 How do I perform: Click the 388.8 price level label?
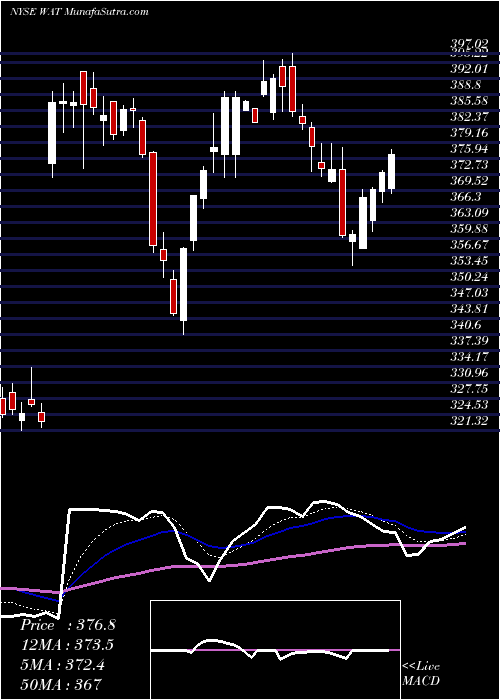coord(464,85)
